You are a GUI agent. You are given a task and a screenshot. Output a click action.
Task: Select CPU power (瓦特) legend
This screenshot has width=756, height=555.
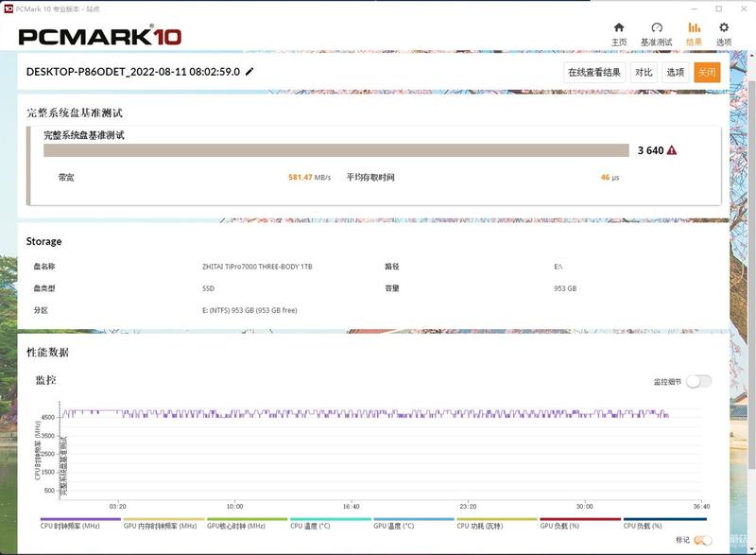tap(497, 524)
